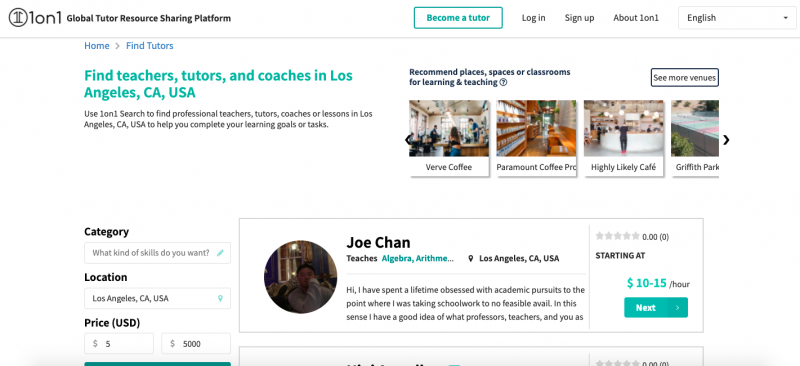Click the map pin beside Los Angeles, CA, USA
This screenshot has height=366, width=800.
(x=471, y=258)
